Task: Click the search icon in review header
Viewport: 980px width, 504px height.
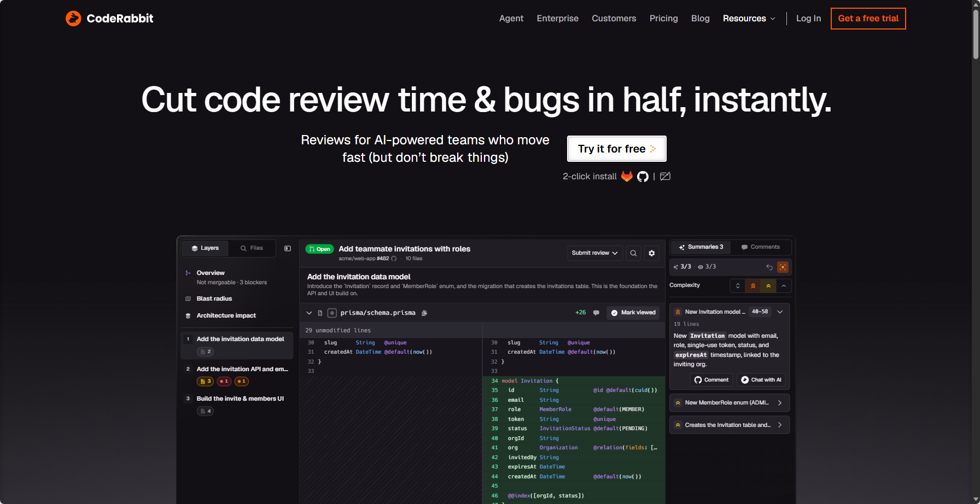Action: pyautogui.click(x=633, y=253)
